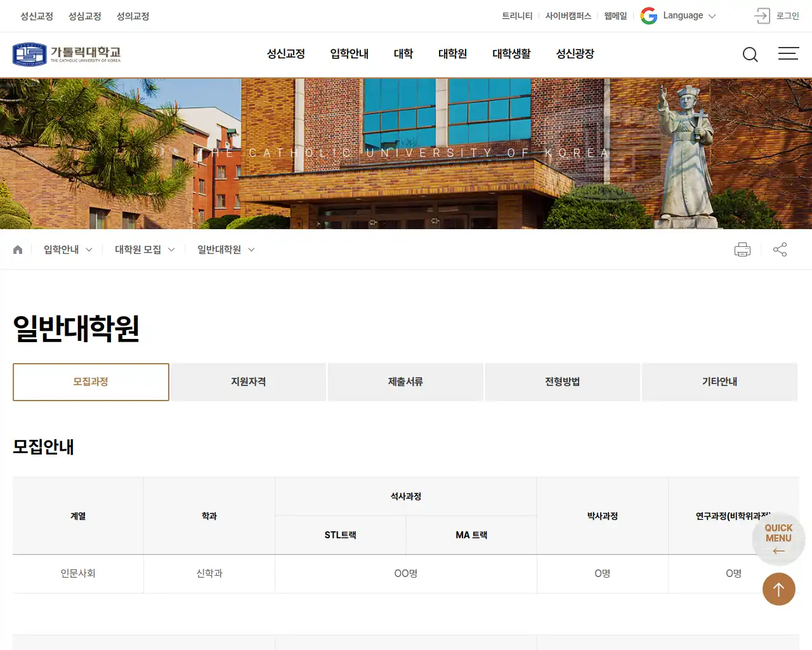Switch to the 기타안내 tab
Screen dimensions: 812x650
click(720, 382)
